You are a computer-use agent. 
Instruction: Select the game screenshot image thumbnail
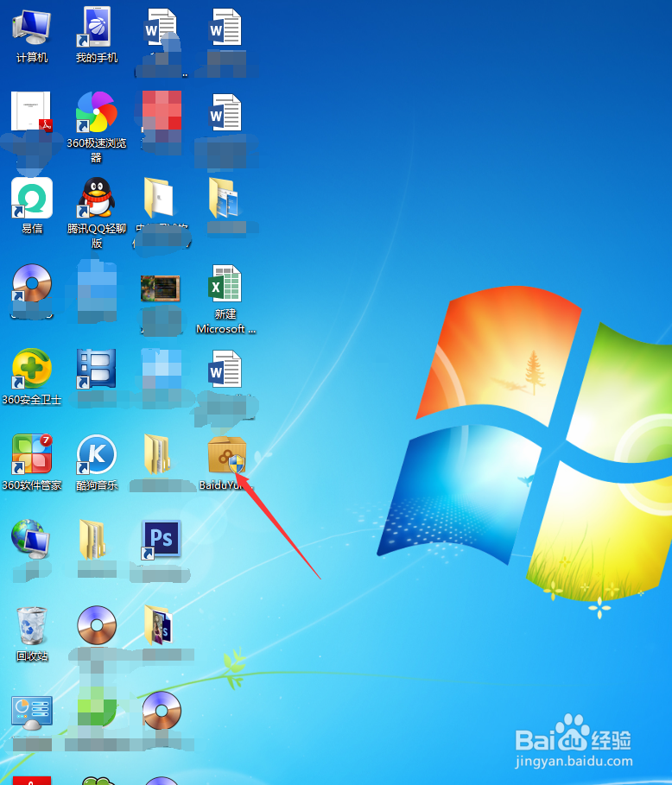161,288
